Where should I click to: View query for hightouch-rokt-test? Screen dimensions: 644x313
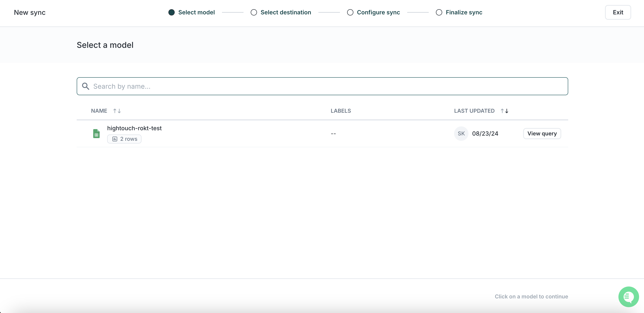(542, 133)
